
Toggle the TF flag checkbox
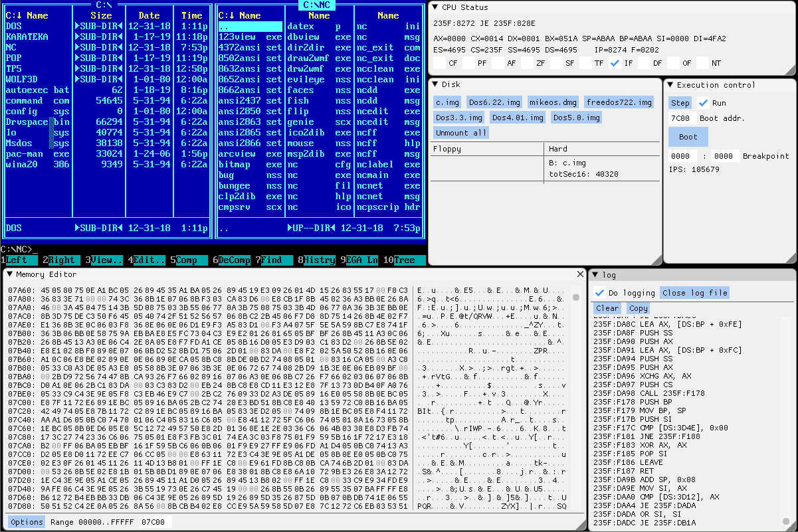pyautogui.click(x=585, y=63)
